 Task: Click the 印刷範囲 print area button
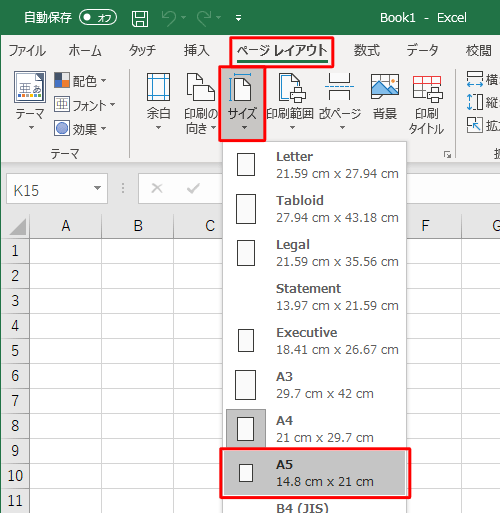tap(290, 102)
